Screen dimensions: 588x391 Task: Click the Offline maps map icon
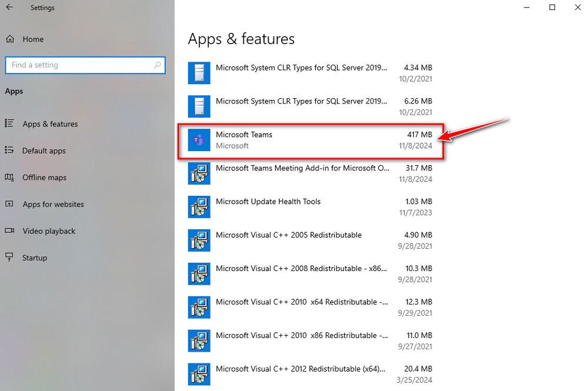pos(9,178)
